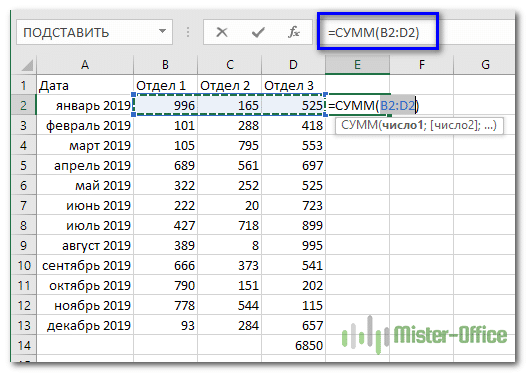Click число1 argument in the function tooltip
The width and height of the screenshot is (526, 373).
[x=403, y=125]
